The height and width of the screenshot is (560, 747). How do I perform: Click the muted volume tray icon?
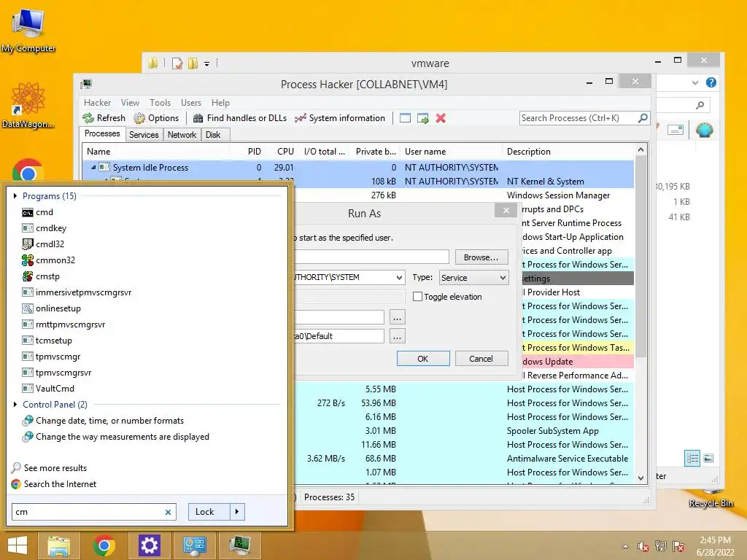click(643, 547)
